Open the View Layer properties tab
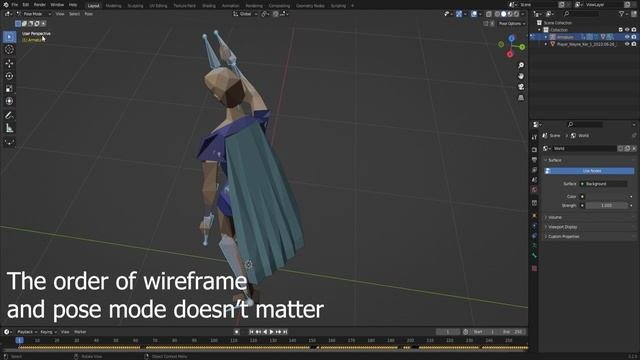 tap(534, 170)
